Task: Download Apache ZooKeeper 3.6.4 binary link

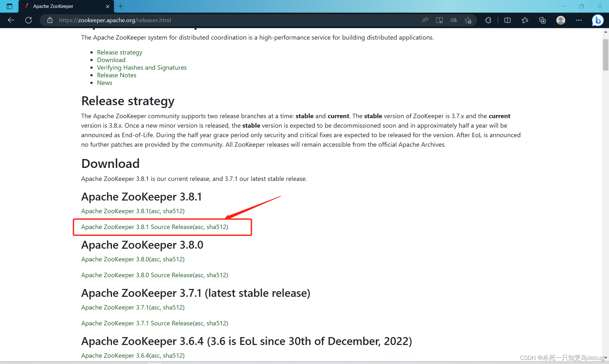Action: [x=115, y=355]
